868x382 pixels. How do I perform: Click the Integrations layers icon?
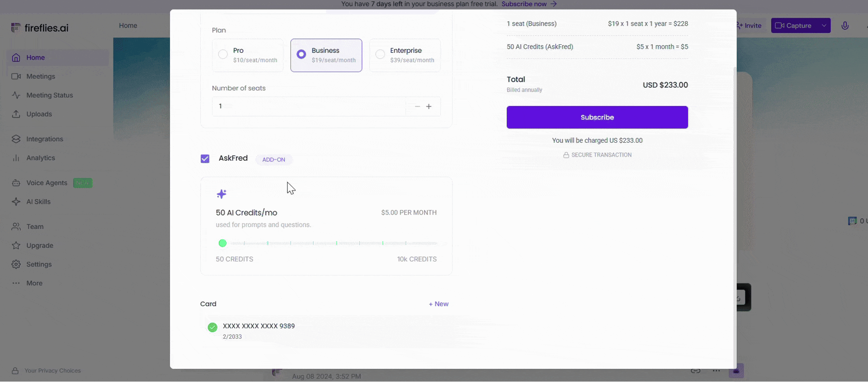coord(16,139)
